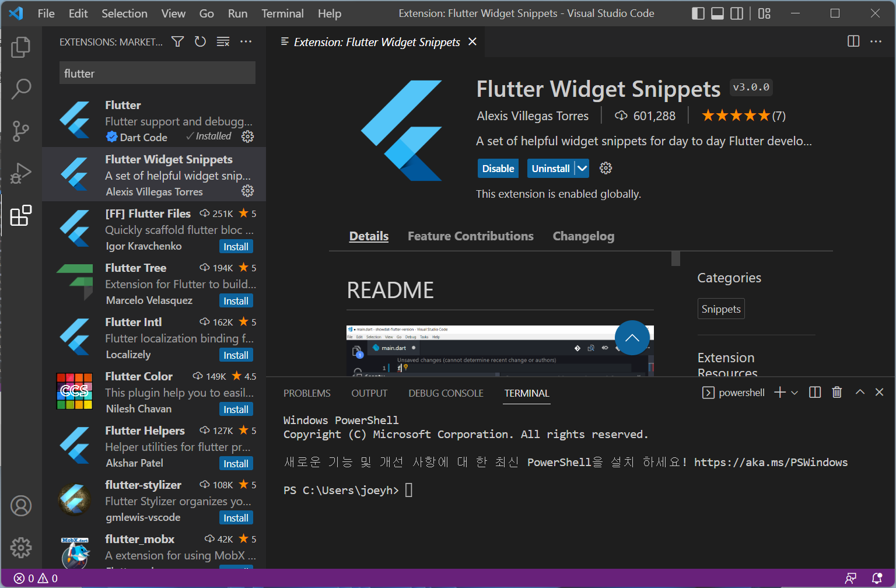The image size is (896, 588).
Task: Open the feedback icon in status bar
Action: tap(851, 578)
